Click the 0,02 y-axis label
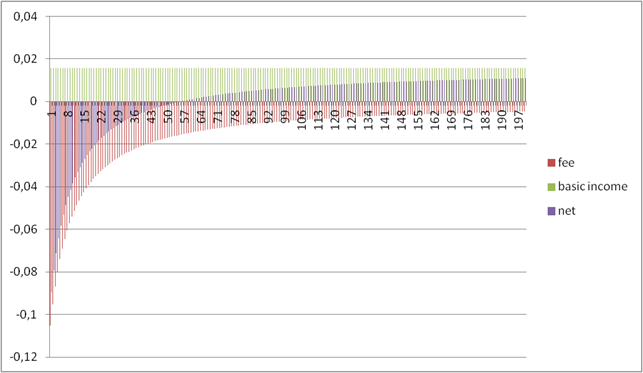The height and width of the screenshot is (373, 643). (x=25, y=59)
